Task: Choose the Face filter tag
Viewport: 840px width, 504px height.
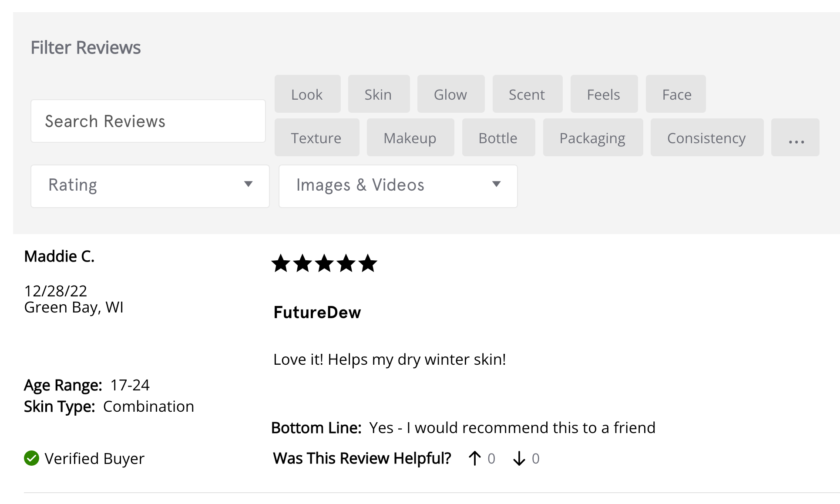Action: [x=676, y=94]
